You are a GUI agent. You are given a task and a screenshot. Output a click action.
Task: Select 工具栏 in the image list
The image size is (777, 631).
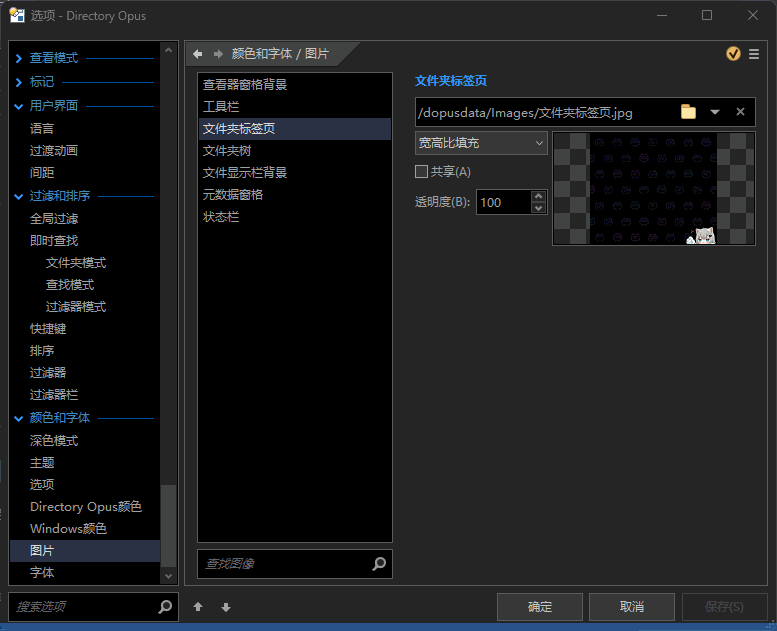[221, 106]
